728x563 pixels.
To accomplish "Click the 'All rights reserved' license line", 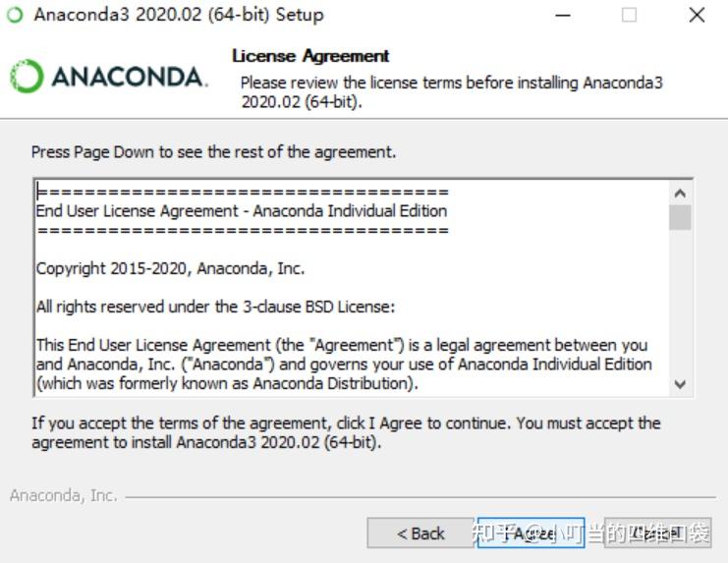I will click(x=215, y=307).
